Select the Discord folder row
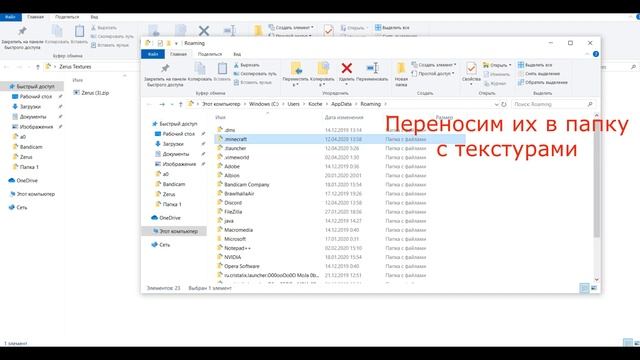This screenshot has height=360, width=640. click(x=340, y=202)
